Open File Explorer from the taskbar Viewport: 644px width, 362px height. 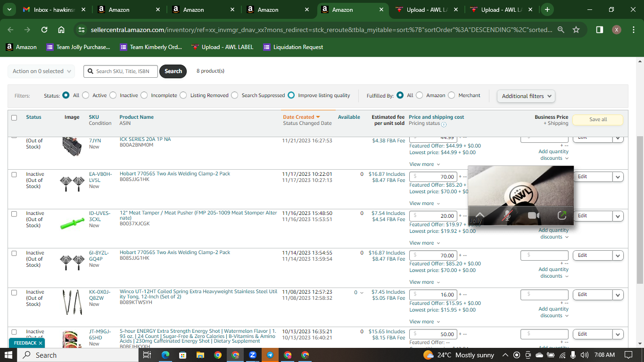(200, 355)
